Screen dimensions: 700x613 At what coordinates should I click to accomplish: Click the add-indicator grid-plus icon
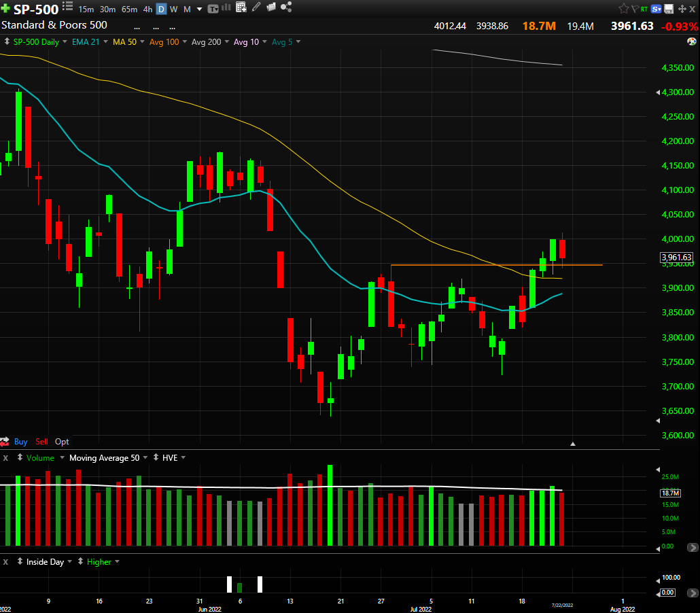point(241,7)
